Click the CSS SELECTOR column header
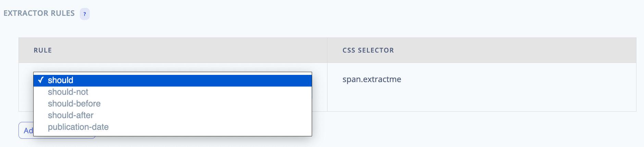Viewport: 644px width, 147px height. tap(368, 50)
